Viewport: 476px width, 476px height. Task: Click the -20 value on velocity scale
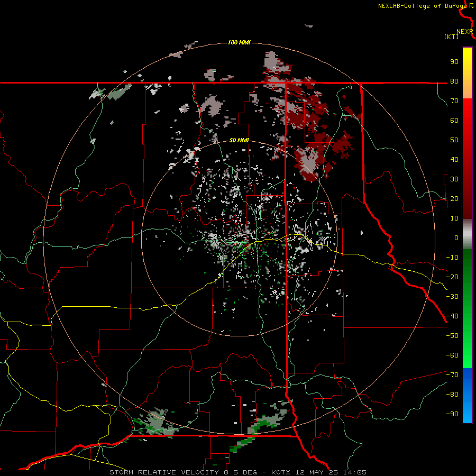[452, 277]
